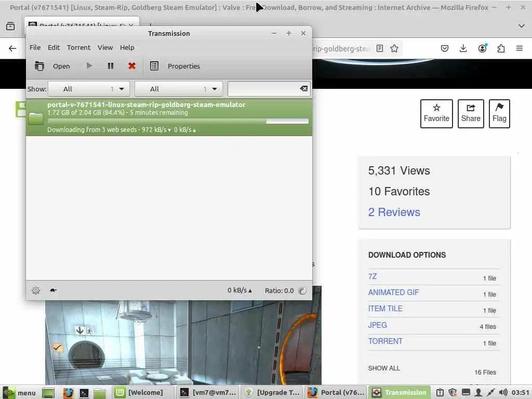The image size is (532, 399).
Task: Click the Ratio: 0.0 status text
Action: (x=279, y=290)
